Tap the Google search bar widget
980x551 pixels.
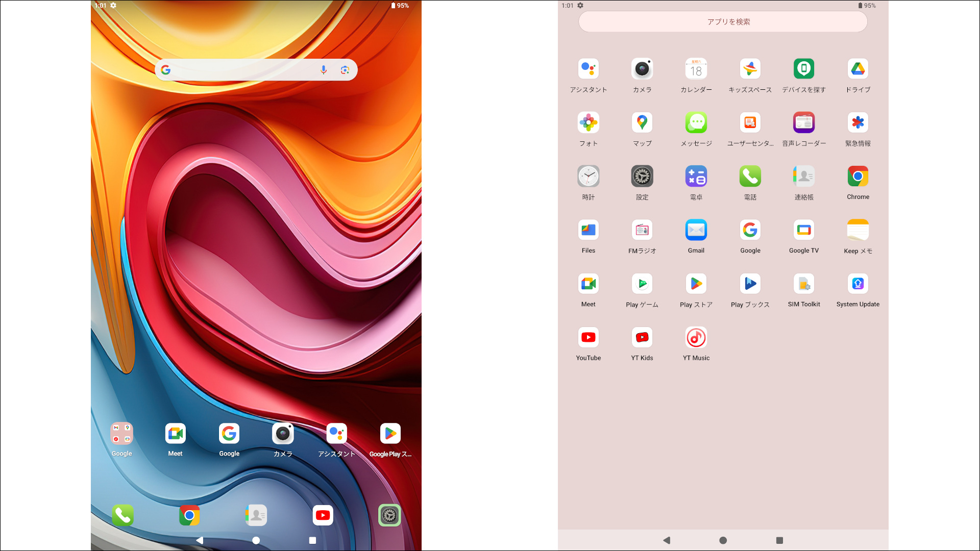click(240, 70)
